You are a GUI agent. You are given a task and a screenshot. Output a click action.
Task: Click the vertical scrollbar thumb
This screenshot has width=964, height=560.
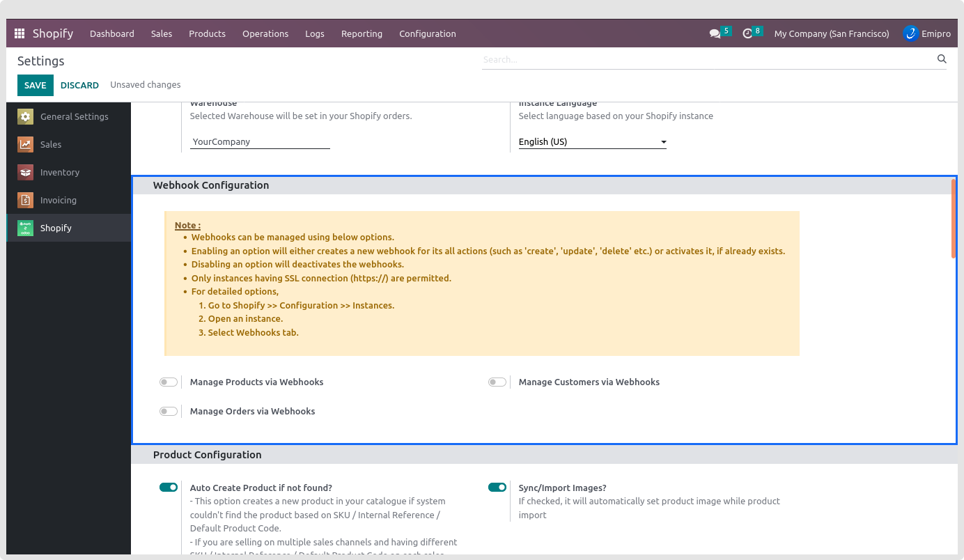[953, 219]
